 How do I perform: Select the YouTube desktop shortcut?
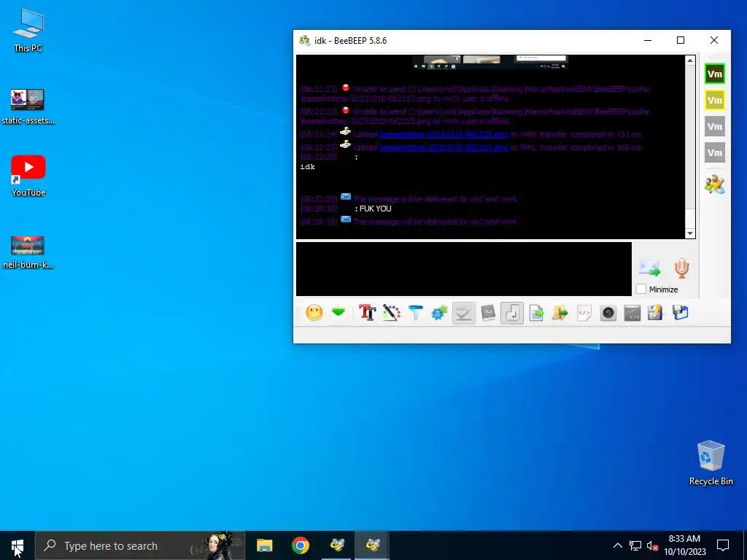pos(28,176)
